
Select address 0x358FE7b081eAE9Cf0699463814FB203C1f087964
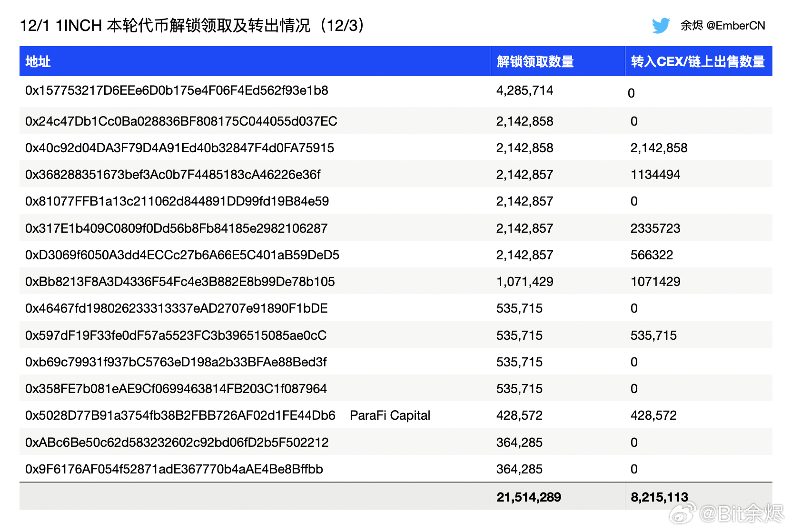tap(176, 389)
